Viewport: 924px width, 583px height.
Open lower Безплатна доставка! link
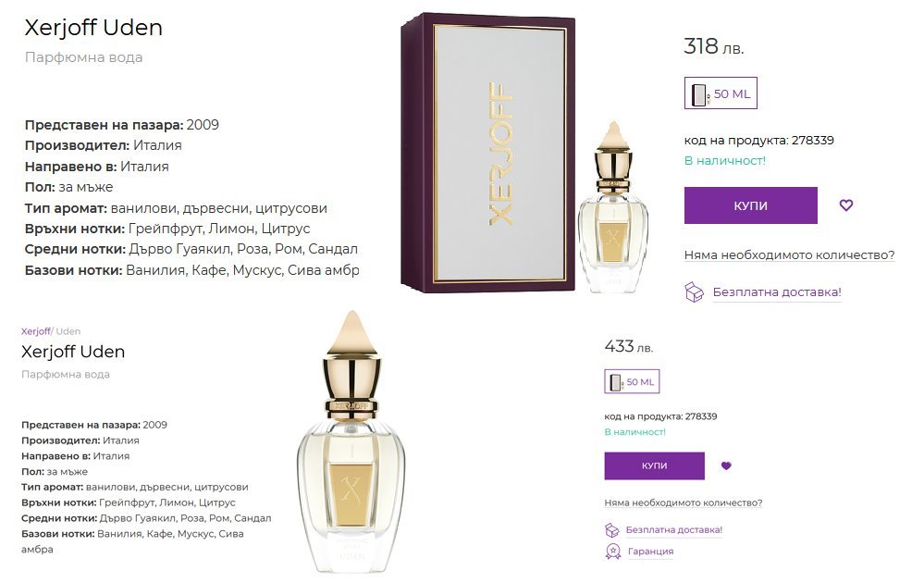673,529
